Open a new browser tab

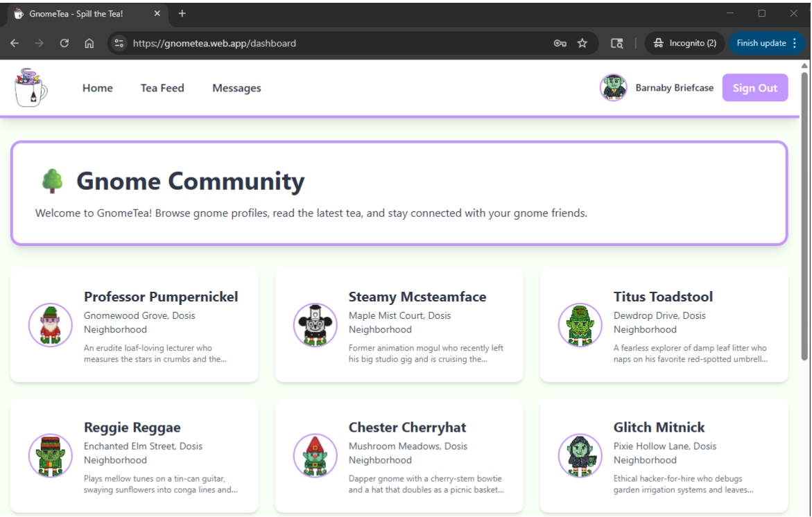(x=182, y=12)
